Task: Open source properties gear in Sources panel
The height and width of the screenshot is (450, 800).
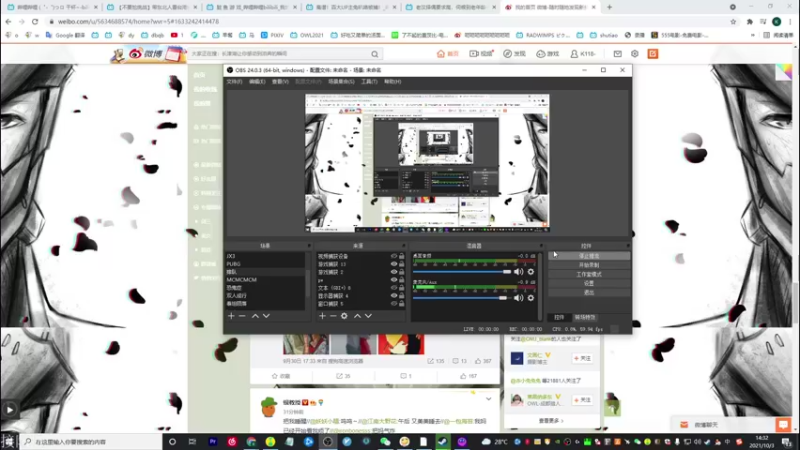Action: point(344,316)
